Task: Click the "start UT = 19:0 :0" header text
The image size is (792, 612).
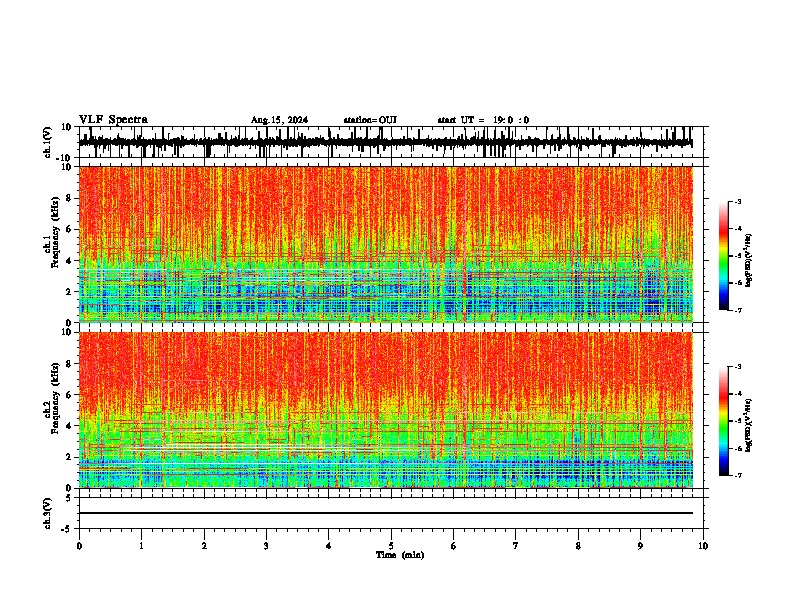Action: coord(483,120)
